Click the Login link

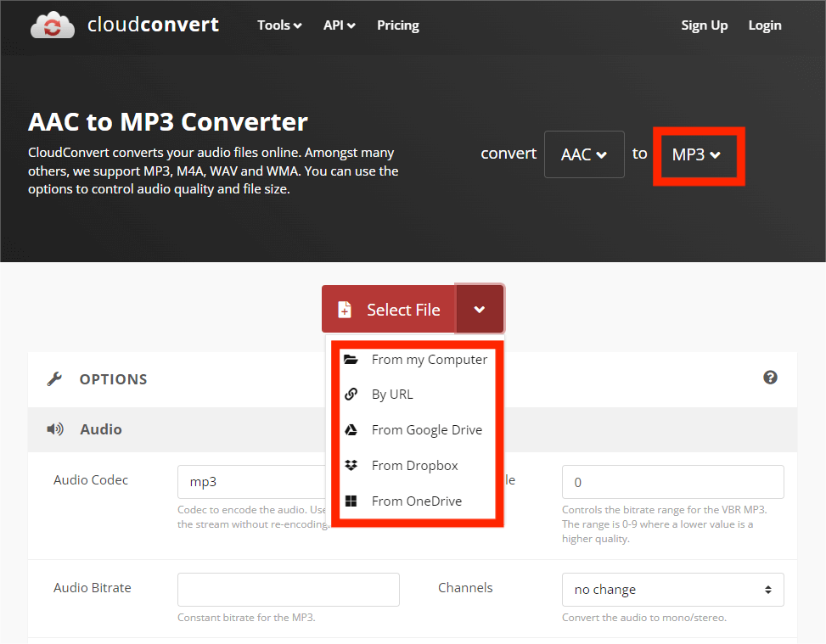pyautogui.click(x=765, y=25)
